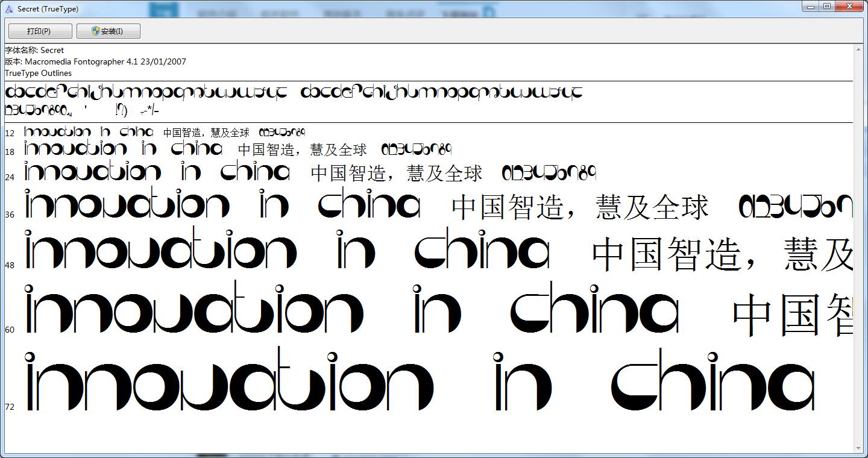Minimize the Secret font viewer window
868x458 pixels.
click(x=811, y=7)
